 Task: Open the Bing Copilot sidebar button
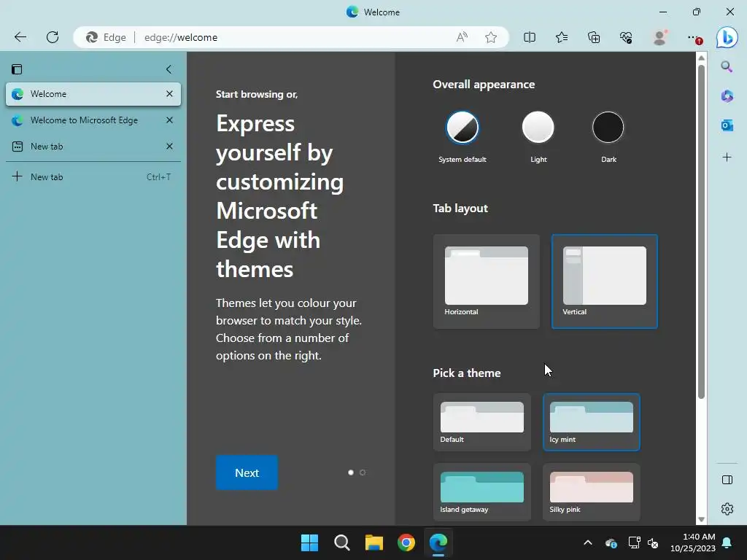point(727,37)
